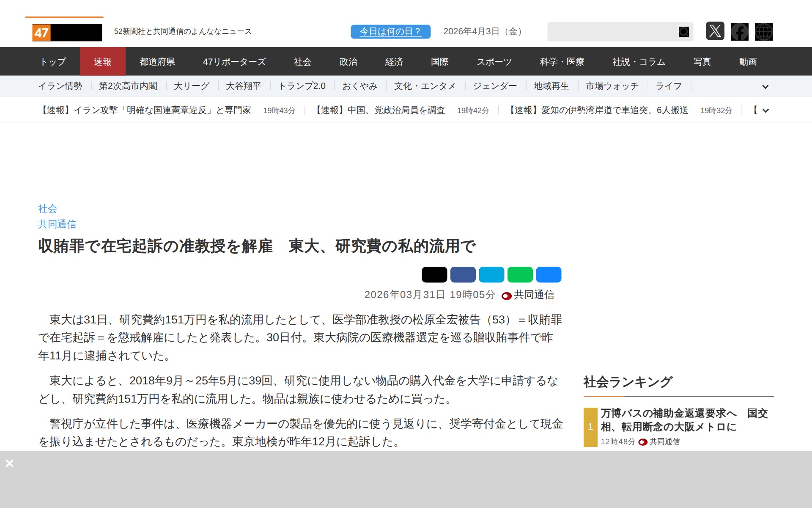Screen dimensions: 812x508
Task: Open the 大谷翔平 topic link
Action: coord(243,86)
